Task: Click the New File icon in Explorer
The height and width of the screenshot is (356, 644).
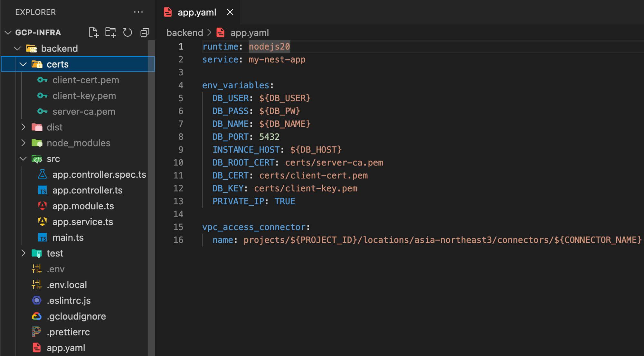Action: coord(93,33)
